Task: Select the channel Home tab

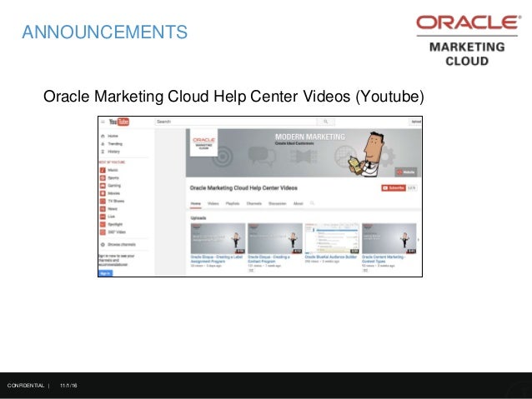Action: click(x=195, y=204)
